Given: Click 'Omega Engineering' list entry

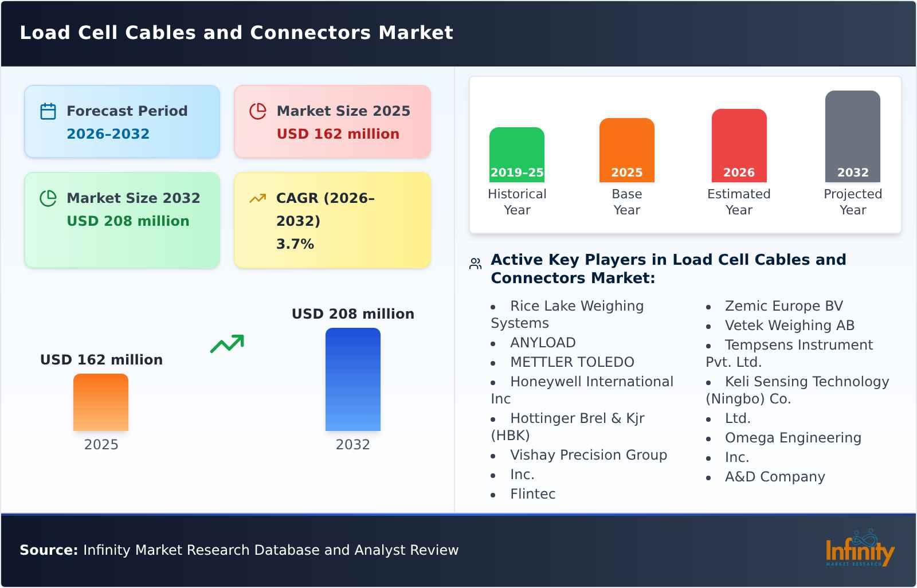Looking at the screenshot, I should coord(793,438).
